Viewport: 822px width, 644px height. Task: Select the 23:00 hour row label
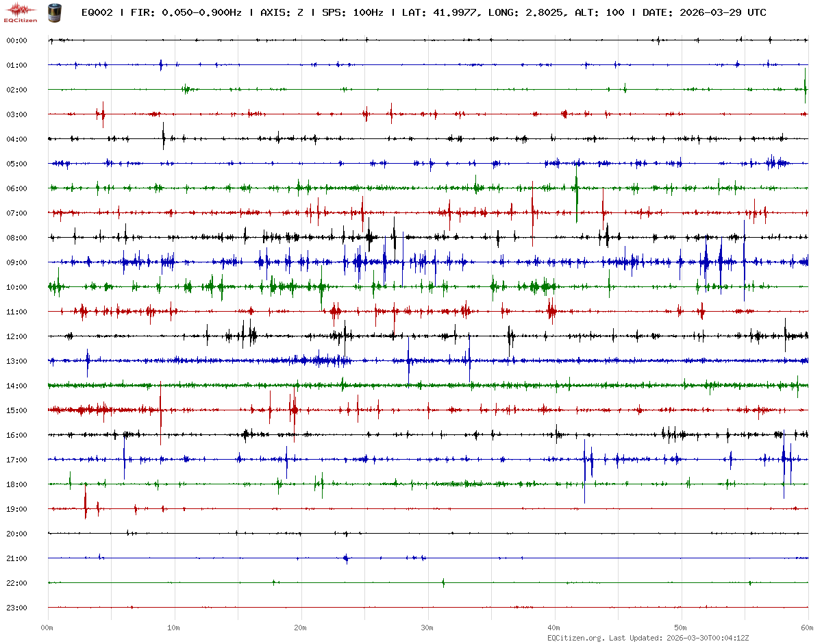tap(16, 608)
